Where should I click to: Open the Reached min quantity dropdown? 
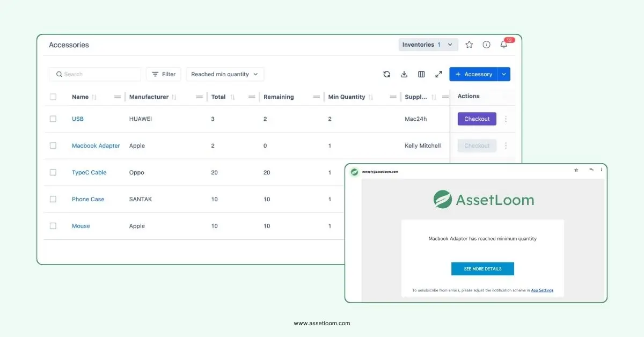pos(224,75)
